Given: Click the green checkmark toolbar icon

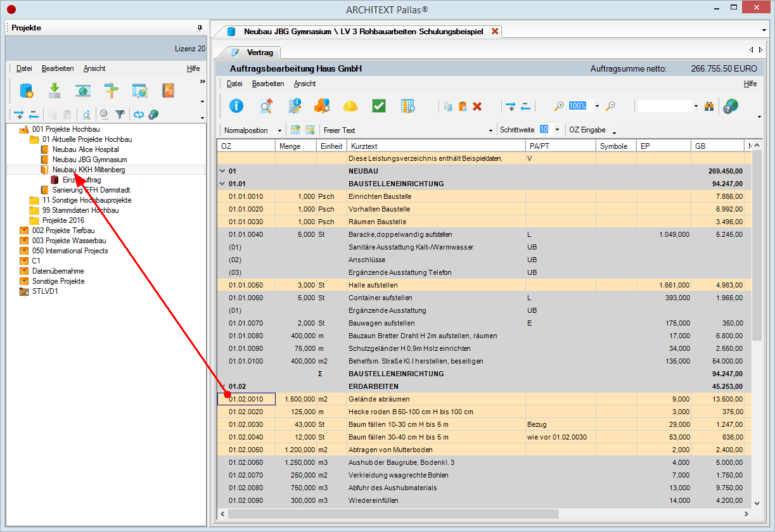Looking at the screenshot, I should [379, 106].
